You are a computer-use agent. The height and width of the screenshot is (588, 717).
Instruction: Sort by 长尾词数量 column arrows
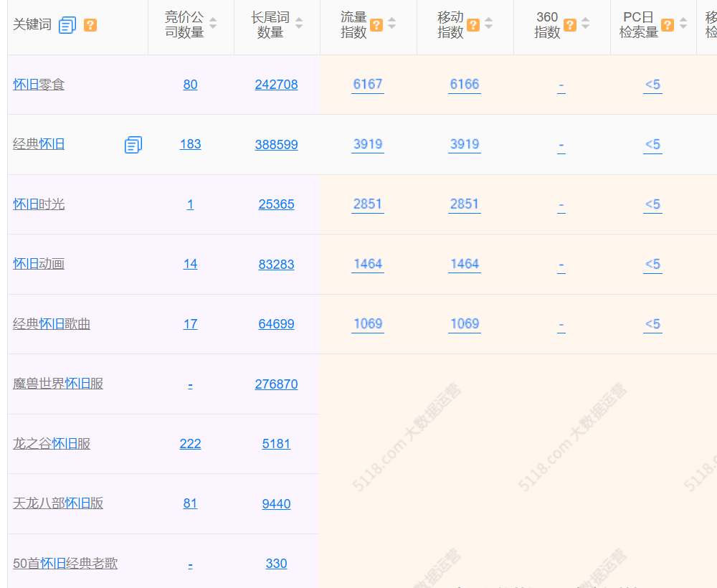(299, 24)
